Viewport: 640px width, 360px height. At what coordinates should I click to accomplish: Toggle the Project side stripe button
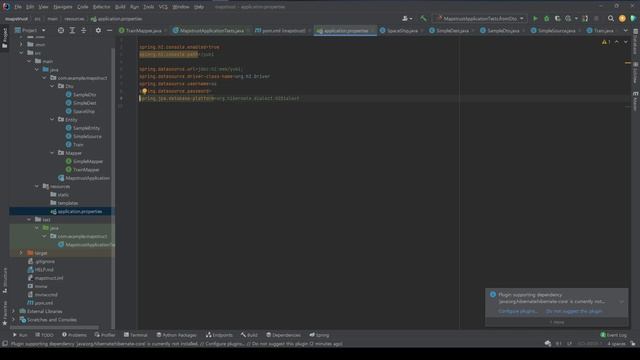(5, 38)
